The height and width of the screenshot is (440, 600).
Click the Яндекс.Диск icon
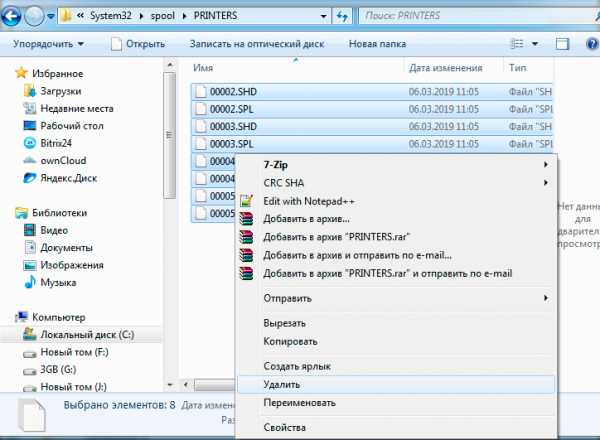[x=29, y=178]
